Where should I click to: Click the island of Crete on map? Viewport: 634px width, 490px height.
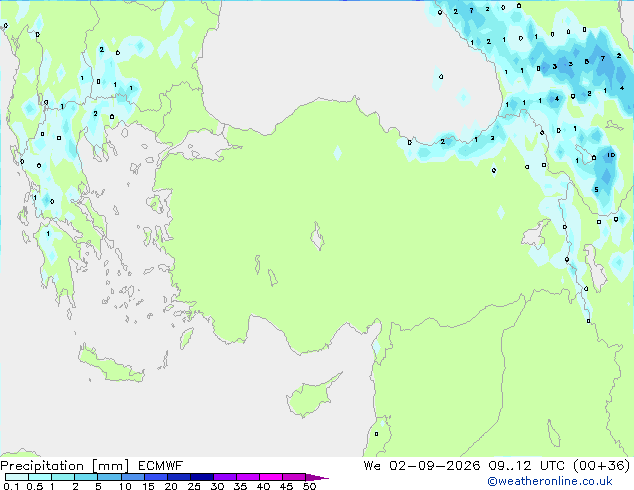click(111, 364)
